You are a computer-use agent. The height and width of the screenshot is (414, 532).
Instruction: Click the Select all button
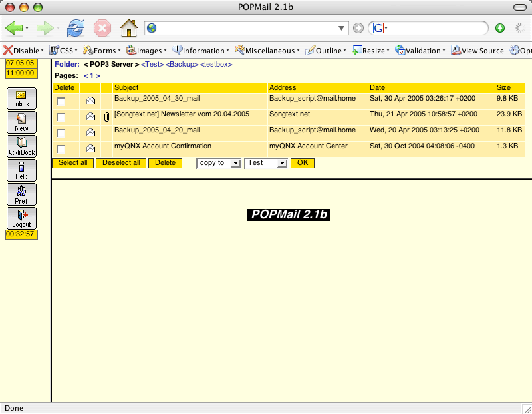point(72,163)
